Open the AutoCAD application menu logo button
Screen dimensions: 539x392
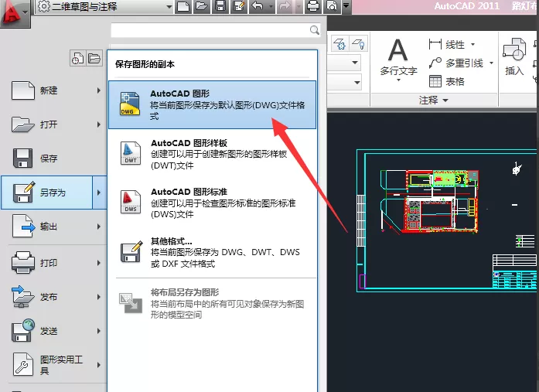(15, 15)
